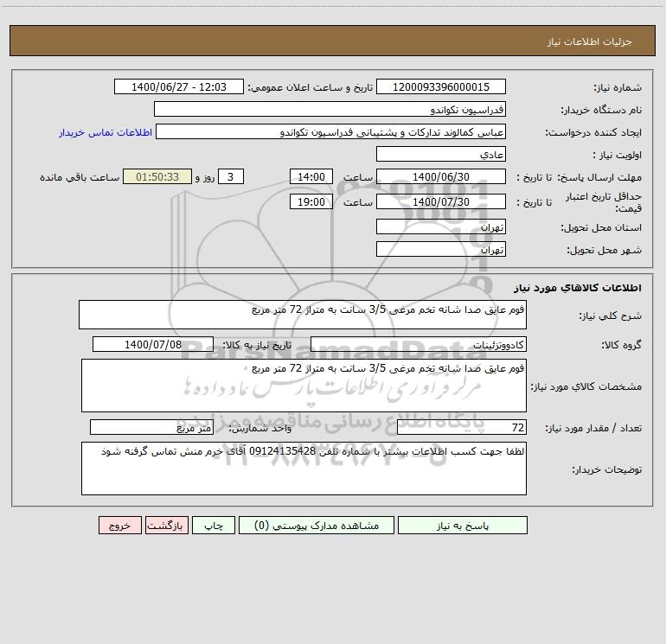
Task: Click the شرح کلی نیاز text area
Action: click(303, 315)
